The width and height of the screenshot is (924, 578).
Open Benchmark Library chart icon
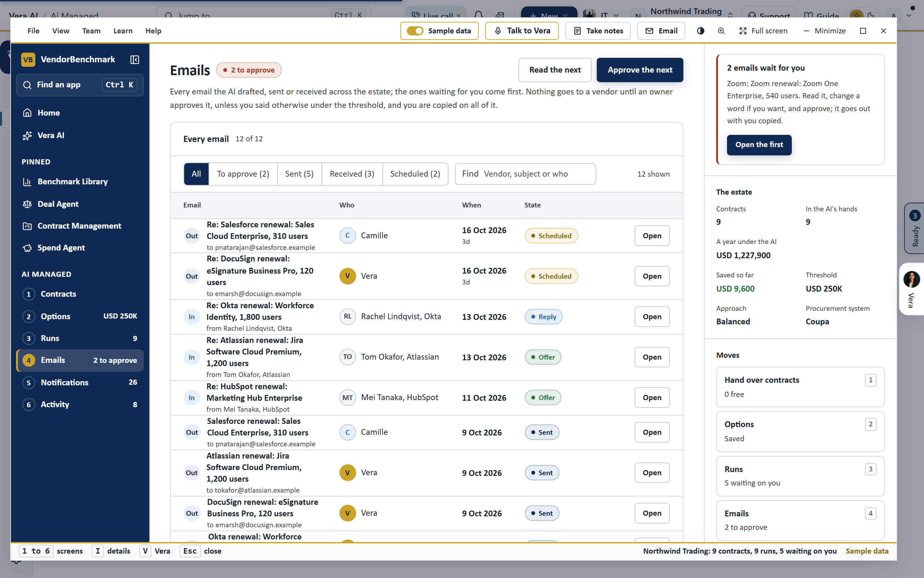tap(27, 181)
